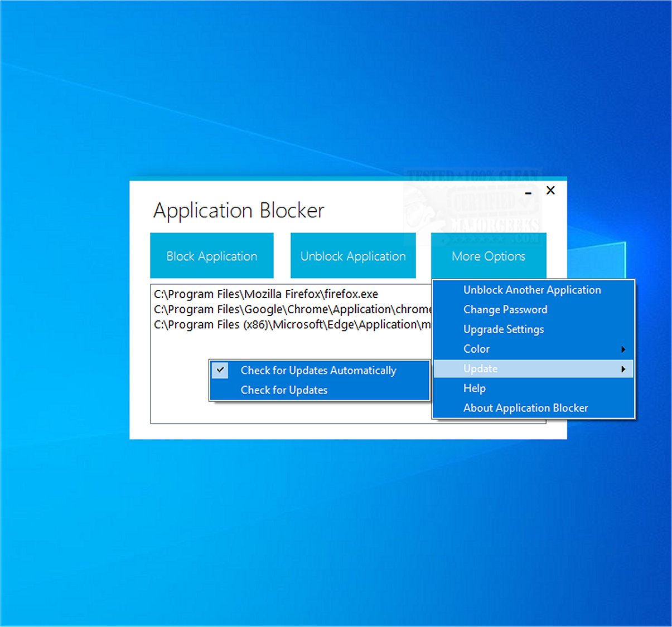Select About Application Blocker
The height and width of the screenshot is (627, 672).
pyautogui.click(x=534, y=408)
